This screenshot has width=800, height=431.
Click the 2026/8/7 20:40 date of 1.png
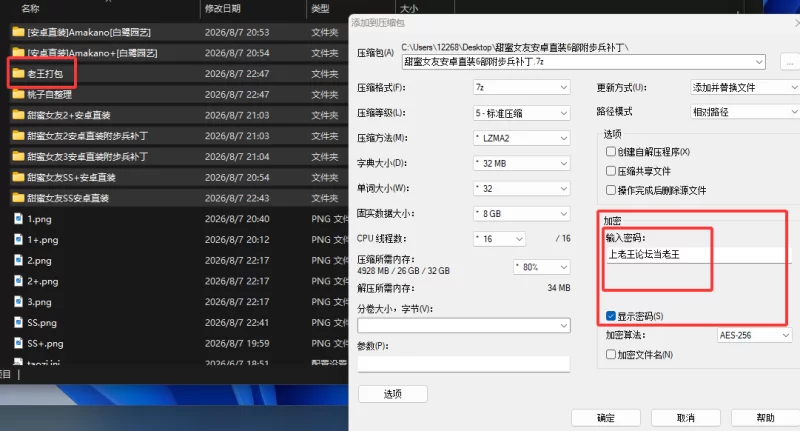[237, 219]
